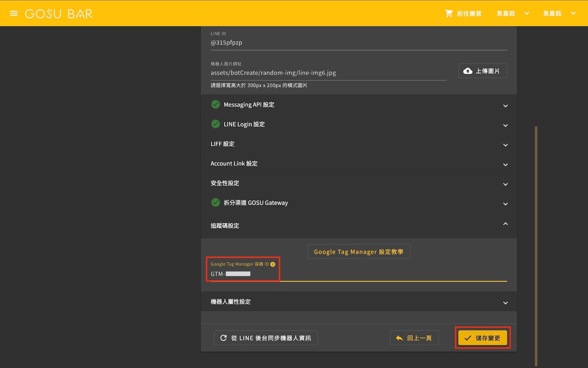
Task: Open the rightmost 袁嘉鈺 account dropdown
Action: tap(559, 14)
